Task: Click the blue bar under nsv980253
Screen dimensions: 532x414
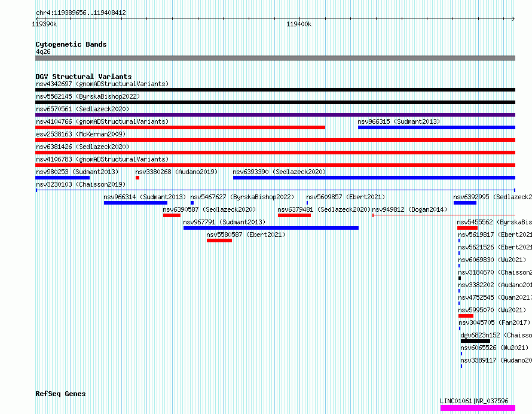Action: pos(62,178)
